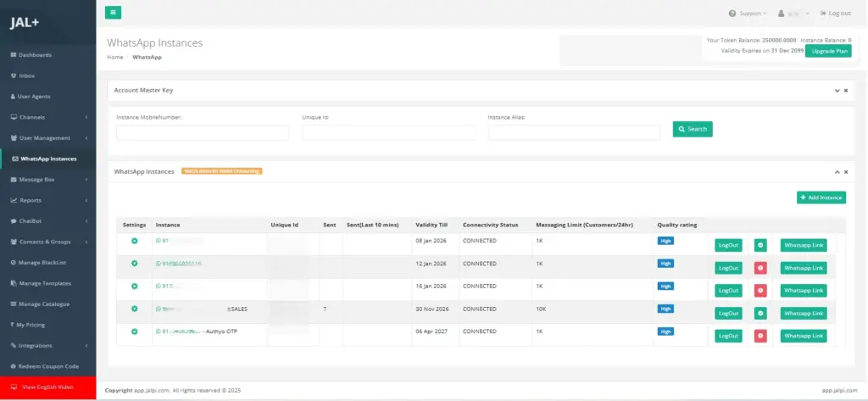Screen dimensions: 868x401
Task: Click the Instance MobileNumber input field
Action: [x=203, y=133]
